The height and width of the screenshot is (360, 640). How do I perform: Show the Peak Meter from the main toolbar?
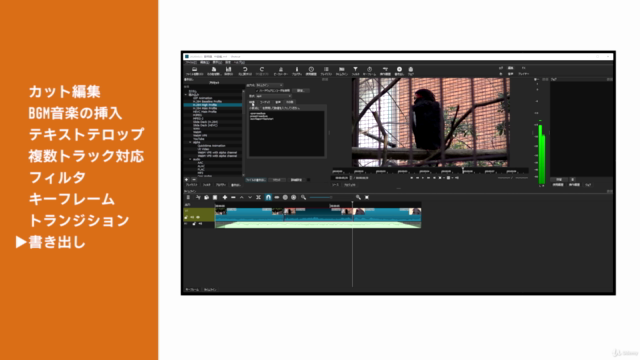(280, 71)
